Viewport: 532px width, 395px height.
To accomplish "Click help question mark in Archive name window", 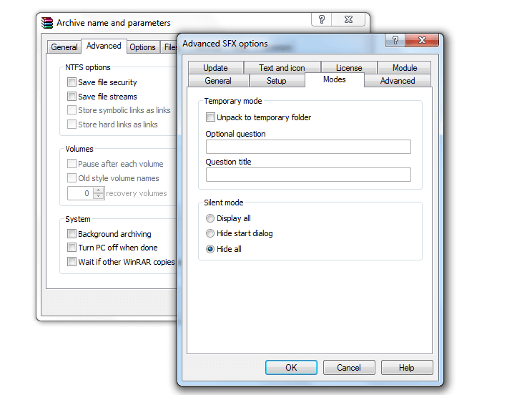I will pos(322,20).
